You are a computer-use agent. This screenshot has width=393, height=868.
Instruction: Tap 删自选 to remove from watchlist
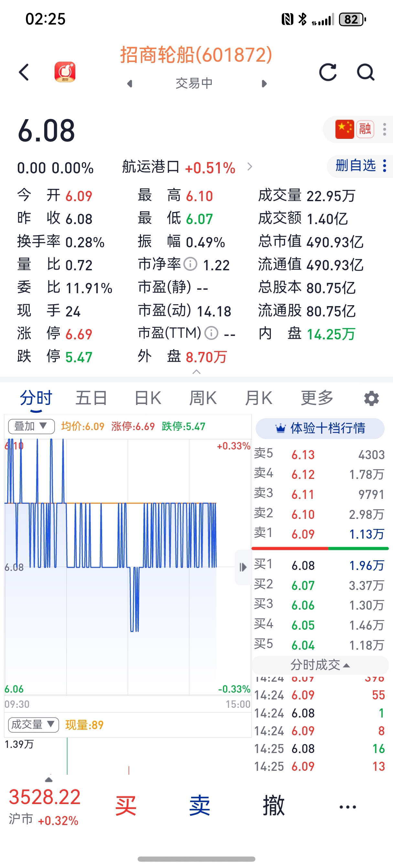pos(356,166)
